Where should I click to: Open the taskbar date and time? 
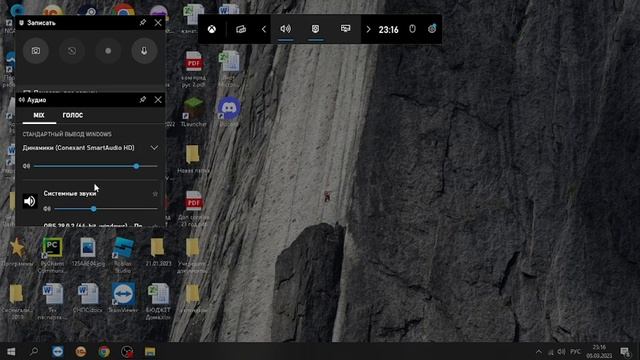(x=599, y=351)
